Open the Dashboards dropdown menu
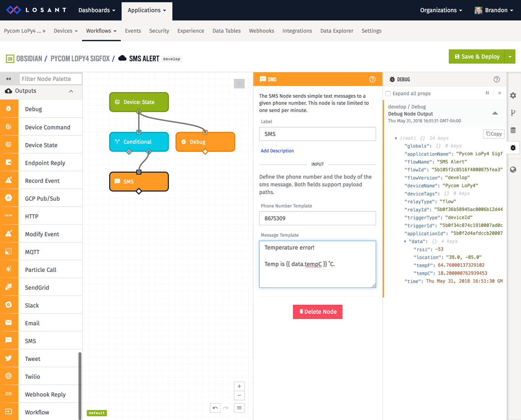The height and width of the screenshot is (420, 521). pyautogui.click(x=97, y=10)
